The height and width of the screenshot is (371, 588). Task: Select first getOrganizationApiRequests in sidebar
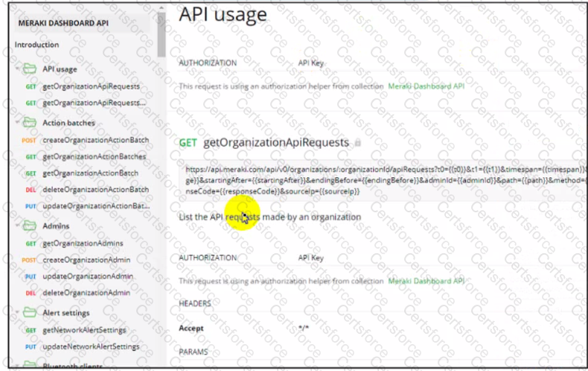[x=91, y=86]
